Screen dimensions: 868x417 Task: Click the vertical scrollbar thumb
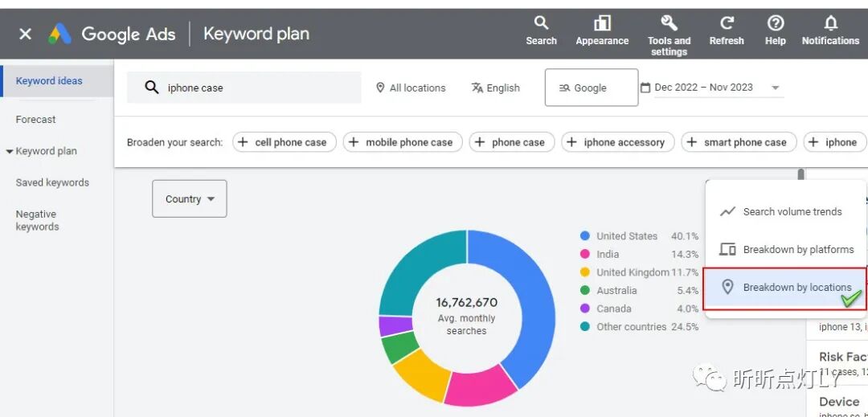click(800, 175)
